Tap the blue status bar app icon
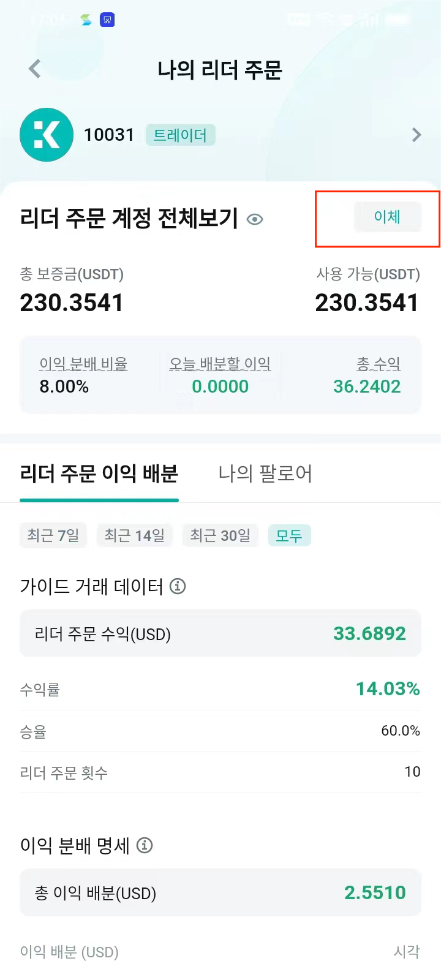Image resolution: width=441 pixels, height=980 pixels. tap(107, 20)
